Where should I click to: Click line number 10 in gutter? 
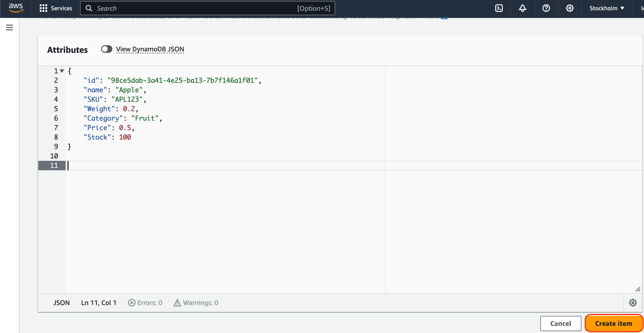pyautogui.click(x=54, y=156)
